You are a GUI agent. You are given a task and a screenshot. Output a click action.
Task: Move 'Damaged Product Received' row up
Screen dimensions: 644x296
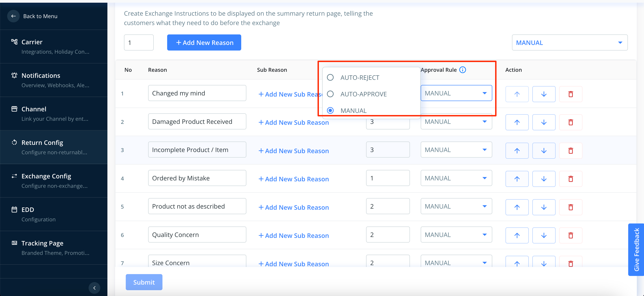517,122
